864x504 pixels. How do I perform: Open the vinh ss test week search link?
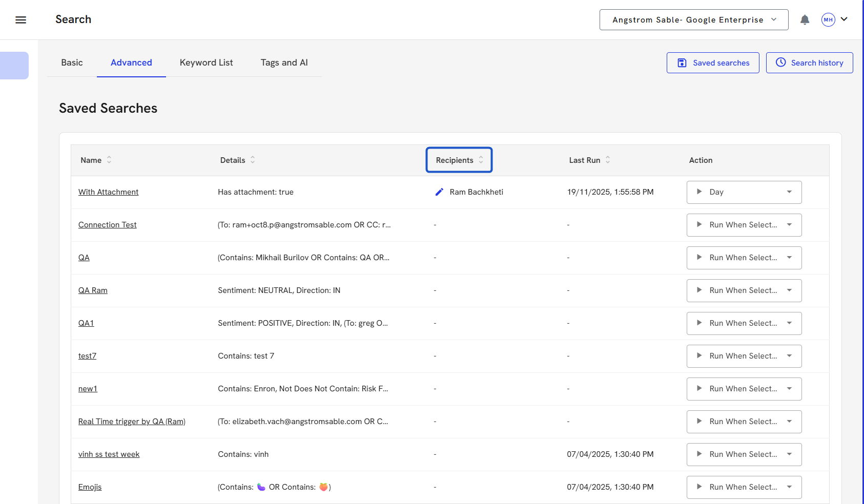tap(109, 454)
